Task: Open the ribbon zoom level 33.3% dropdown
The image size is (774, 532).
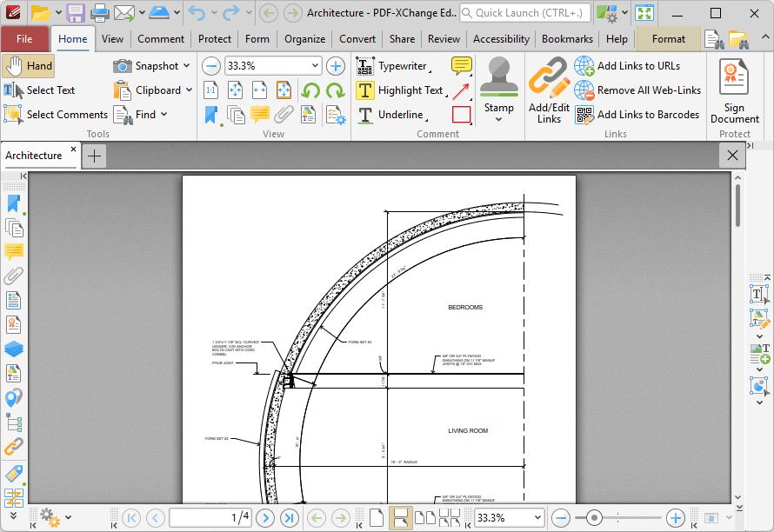Action: (316, 66)
